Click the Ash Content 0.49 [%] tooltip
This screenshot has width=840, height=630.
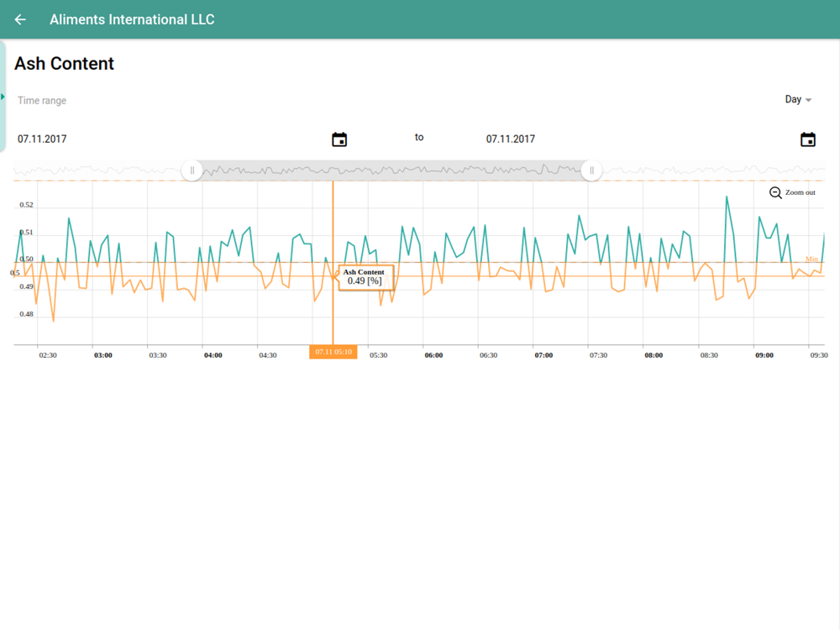(365, 277)
